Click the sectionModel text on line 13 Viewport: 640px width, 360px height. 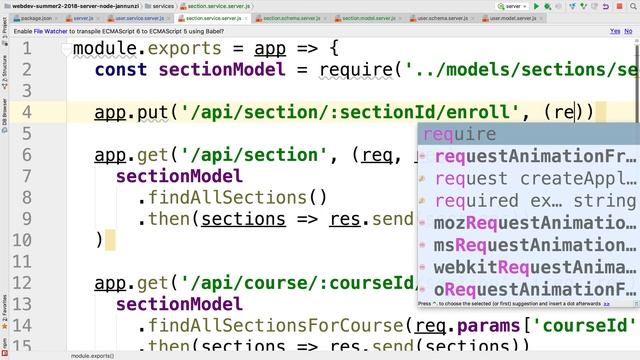tap(180, 304)
